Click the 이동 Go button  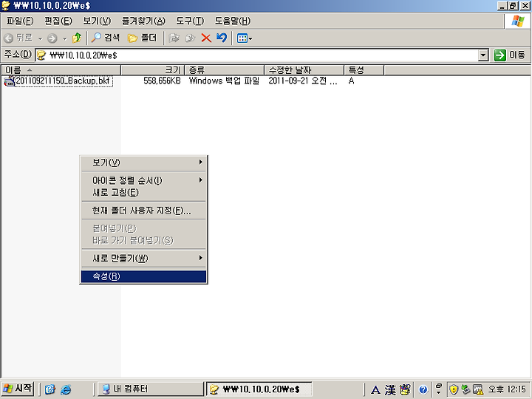pos(510,55)
